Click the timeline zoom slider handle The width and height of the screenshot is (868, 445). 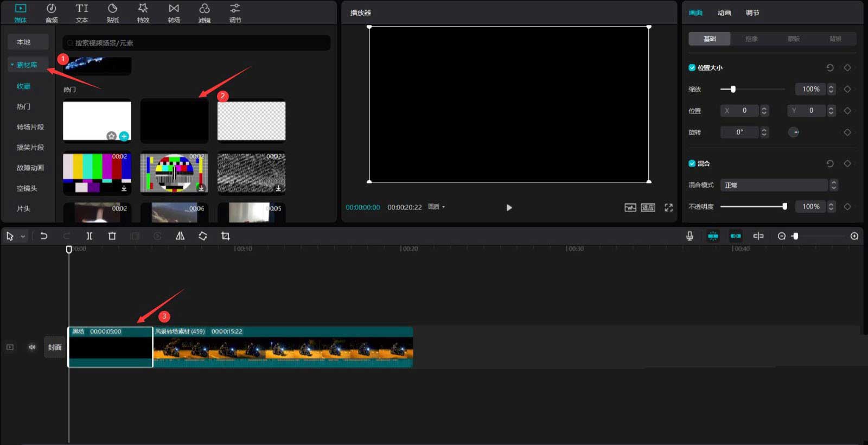click(795, 236)
